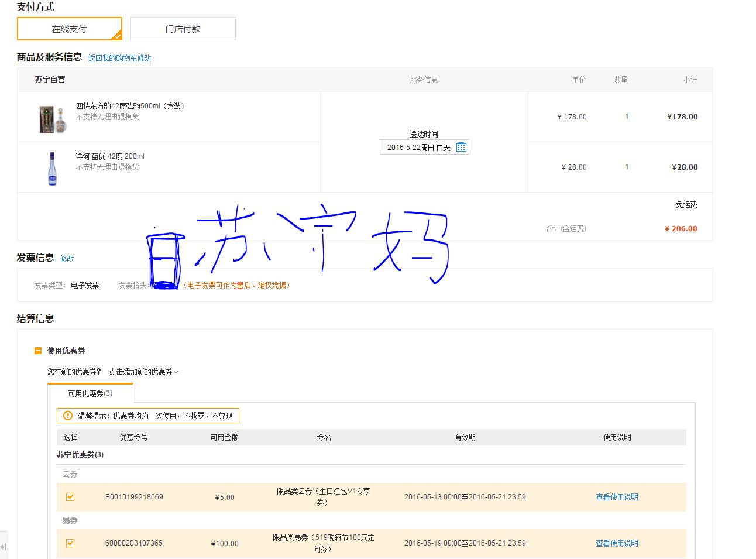Click coupon number 60000203407365

pos(134,543)
